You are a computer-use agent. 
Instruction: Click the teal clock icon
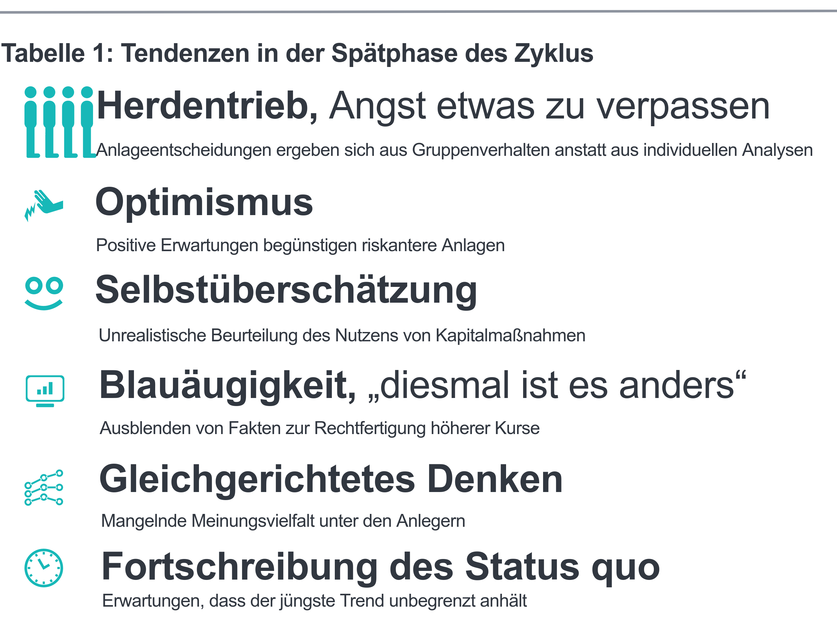(x=44, y=568)
